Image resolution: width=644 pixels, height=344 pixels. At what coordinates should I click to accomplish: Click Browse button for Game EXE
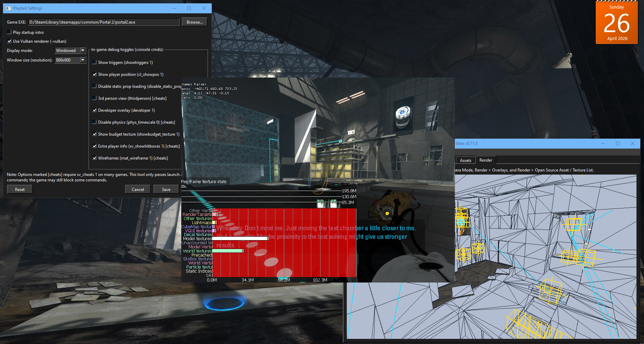coord(195,22)
